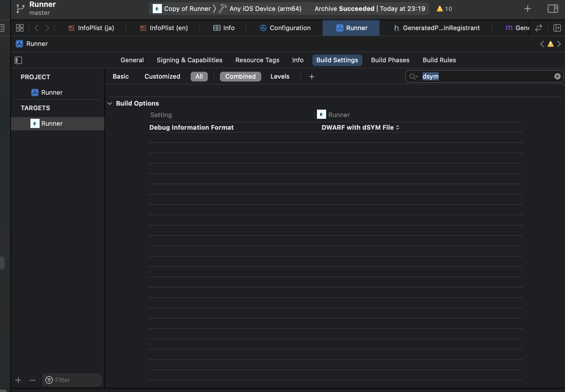Toggle the left navigator sidebar
Image resolution: width=565 pixels, height=392 pixels.
(18, 60)
